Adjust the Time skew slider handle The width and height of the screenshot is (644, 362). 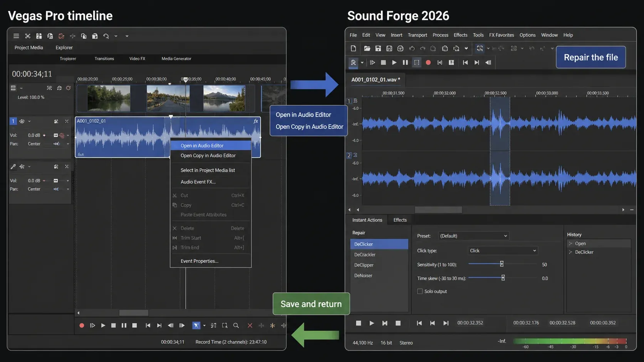503,278
